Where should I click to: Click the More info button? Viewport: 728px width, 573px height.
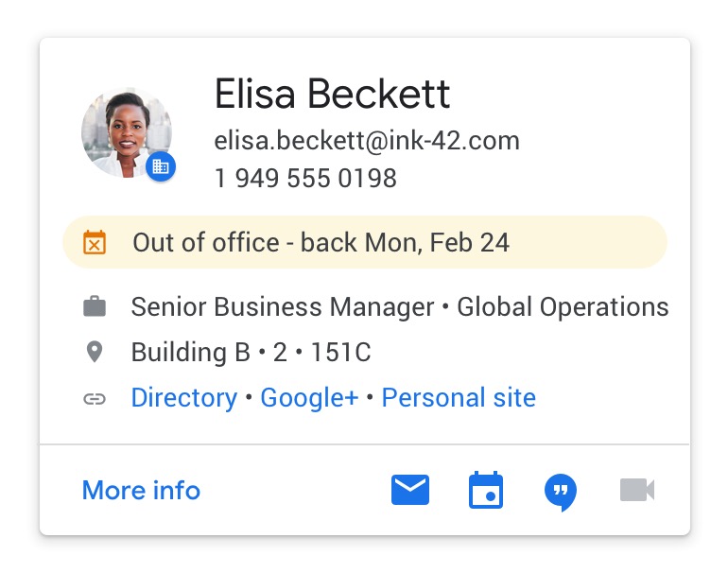141,491
